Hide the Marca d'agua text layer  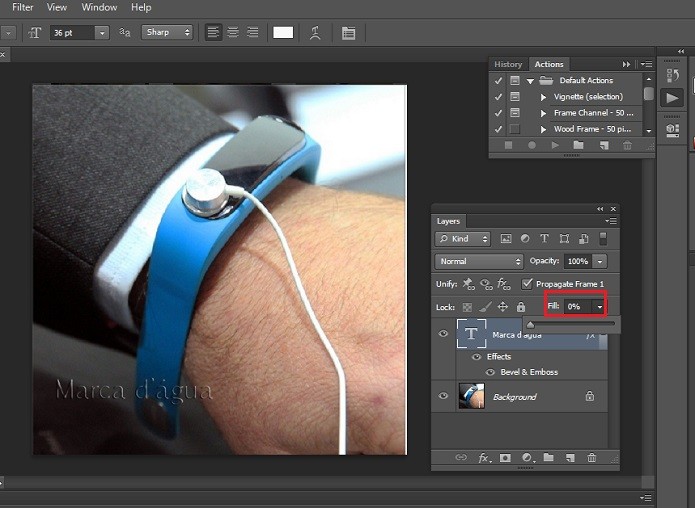tap(443, 334)
